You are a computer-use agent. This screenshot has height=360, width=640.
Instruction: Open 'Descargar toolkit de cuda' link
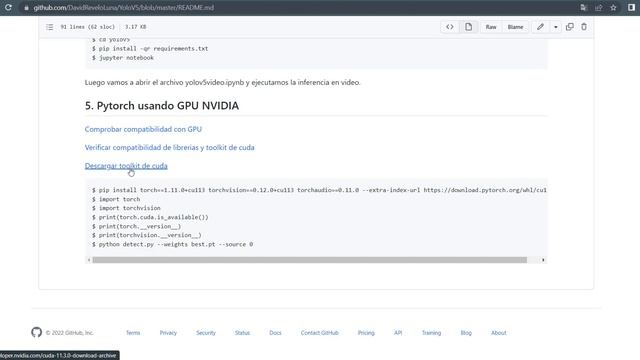[x=126, y=166]
